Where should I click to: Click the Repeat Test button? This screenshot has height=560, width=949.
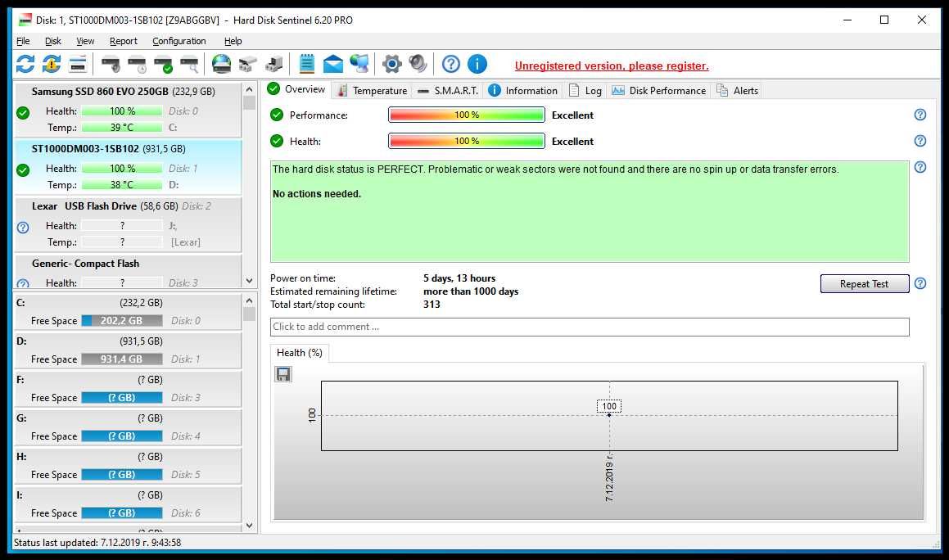865,283
